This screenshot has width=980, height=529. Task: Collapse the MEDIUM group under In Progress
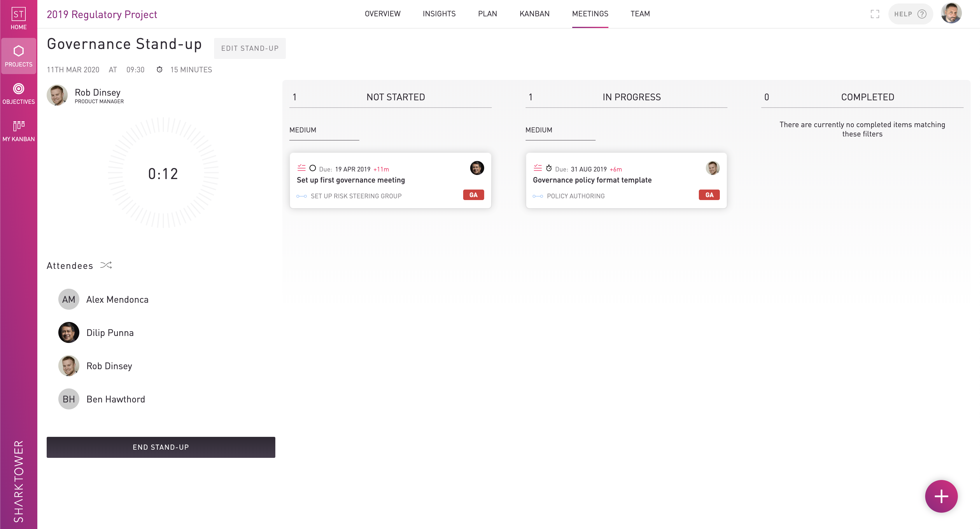[x=539, y=130]
